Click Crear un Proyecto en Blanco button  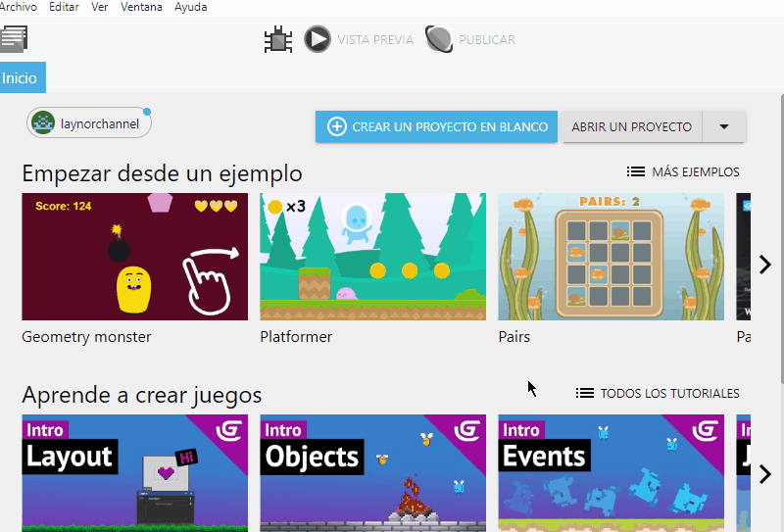coord(436,126)
